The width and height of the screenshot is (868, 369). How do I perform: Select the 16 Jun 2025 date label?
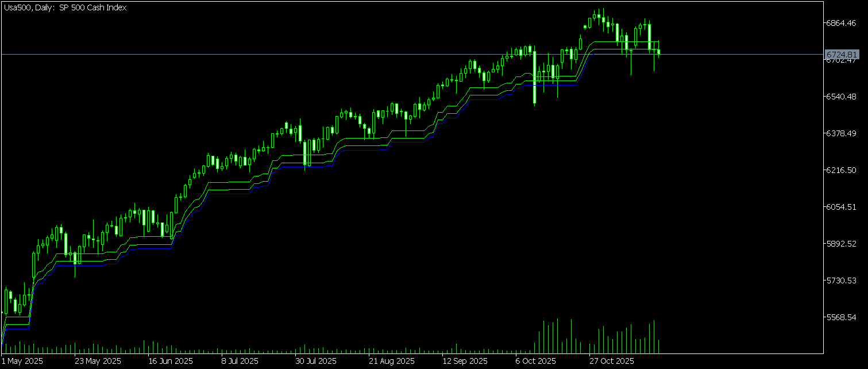171,362
